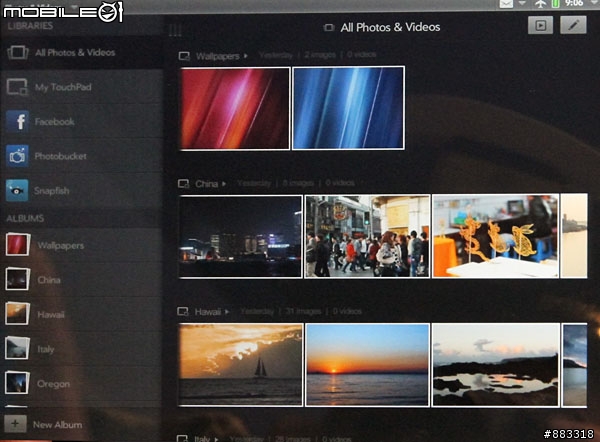Viewport: 600px width, 442px height.
Task: Select All Photos & Videos library label
Action: [x=75, y=52]
